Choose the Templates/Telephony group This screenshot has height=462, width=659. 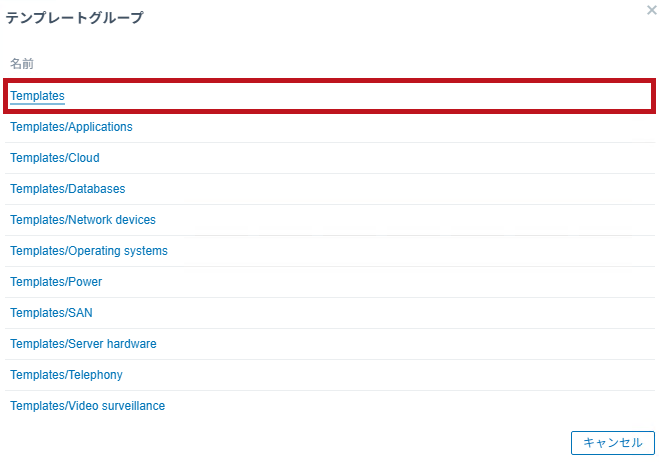pyautogui.click(x=66, y=375)
